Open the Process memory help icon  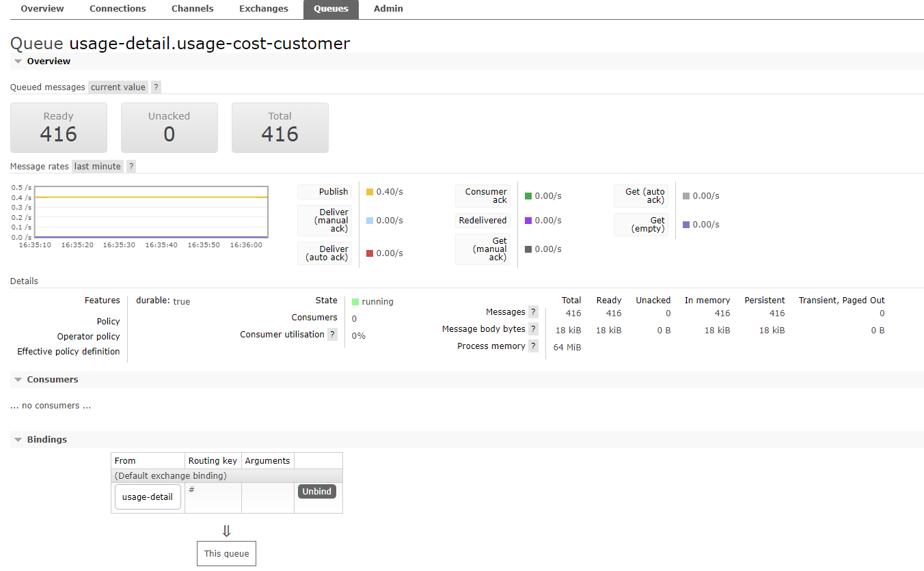pyautogui.click(x=533, y=346)
